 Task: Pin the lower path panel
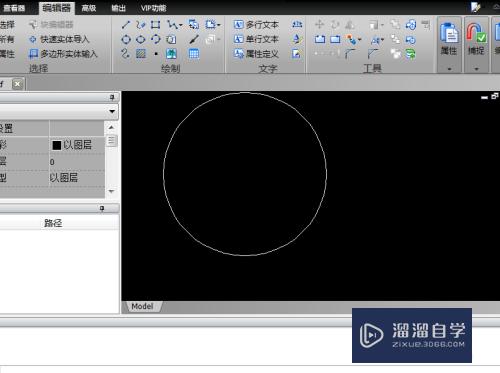[102, 208]
